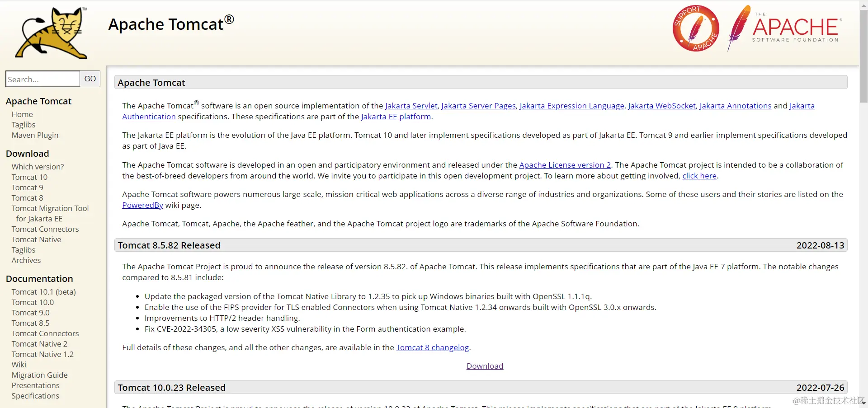Click the Download sidebar section heading
Image resolution: width=868 pixels, height=408 pixels.
click(x=28, y=154)
